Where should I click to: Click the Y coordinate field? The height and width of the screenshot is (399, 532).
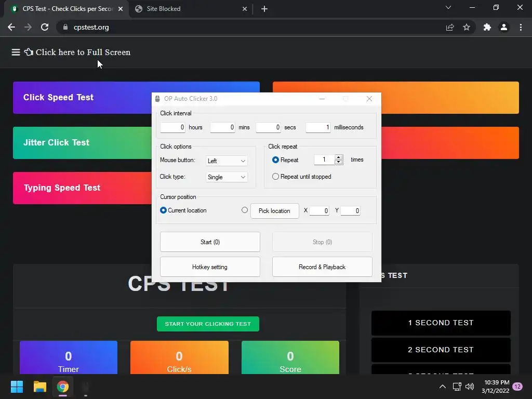pyautogui.click(x=351, y=211)
